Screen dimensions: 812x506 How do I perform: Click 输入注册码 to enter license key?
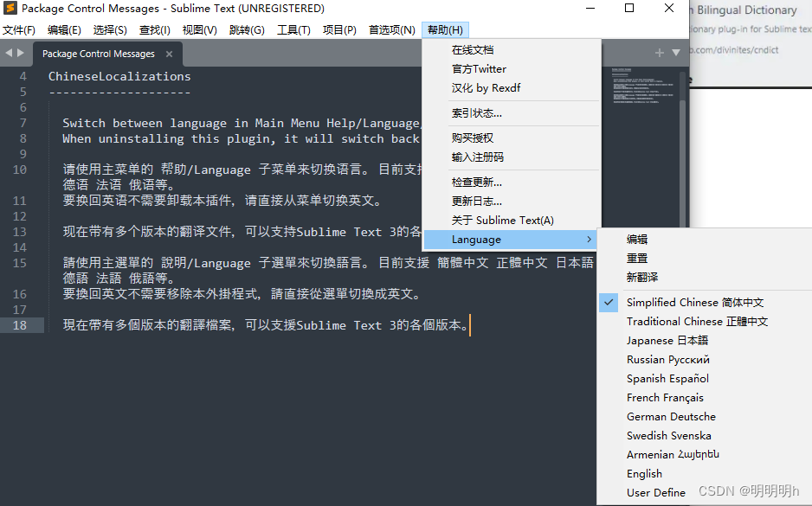(x=475, y=157)
